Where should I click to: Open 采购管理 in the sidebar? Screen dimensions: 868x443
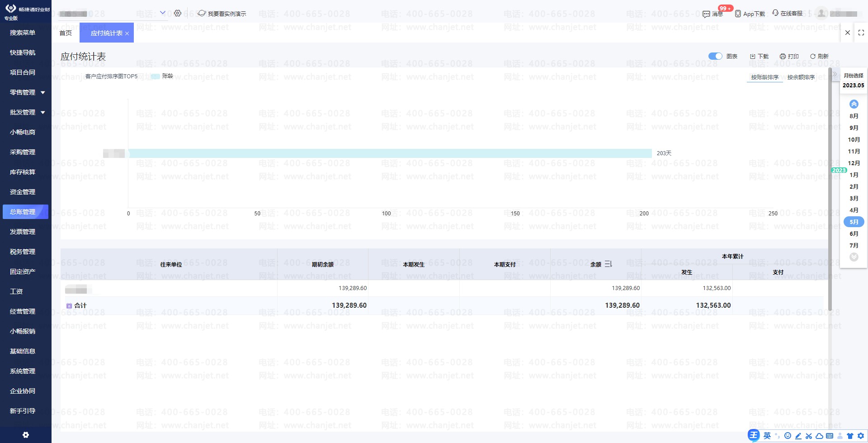click(23, 152)
